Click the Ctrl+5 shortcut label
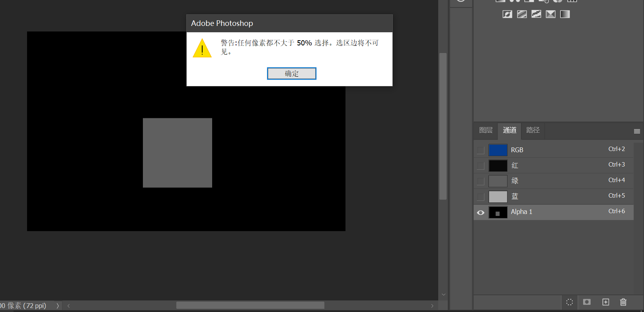Screen dimensions: 644x312 pos(617,196)
